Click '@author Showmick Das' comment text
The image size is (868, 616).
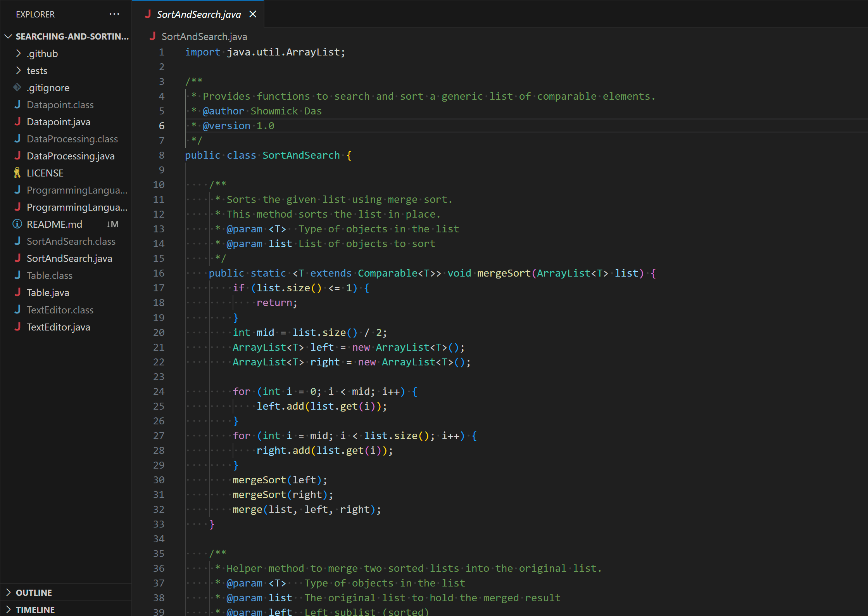[x=262, y=111]
